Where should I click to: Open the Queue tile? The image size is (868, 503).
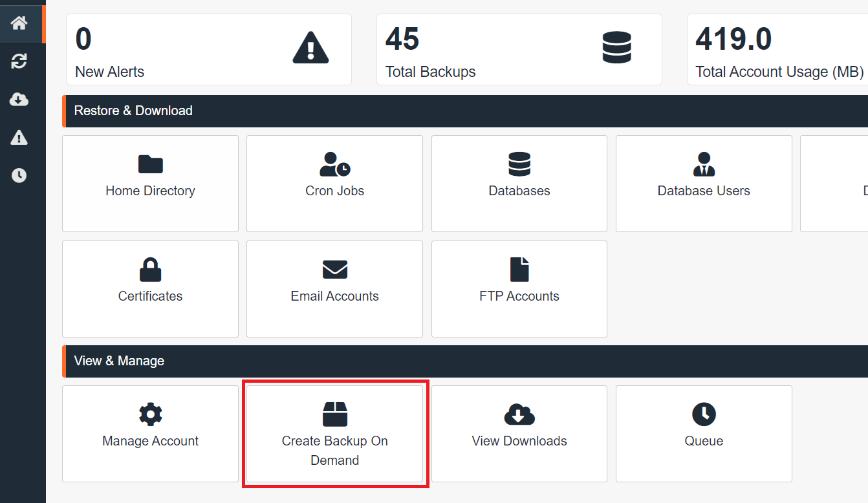click(x=703, y=434)
